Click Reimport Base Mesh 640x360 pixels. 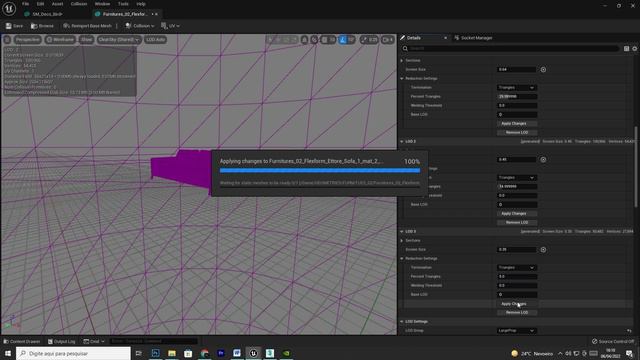pos(87,26)
